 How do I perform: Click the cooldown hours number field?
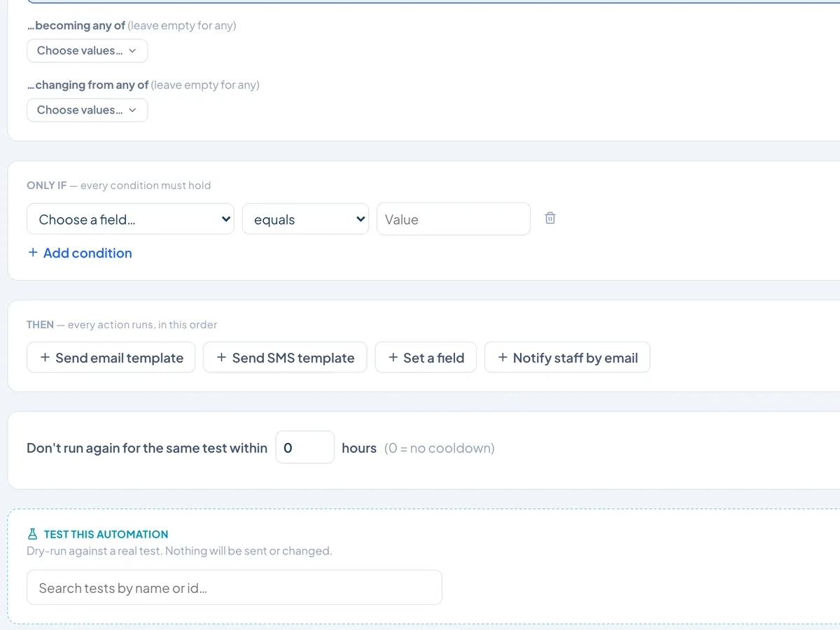[305, 447]
